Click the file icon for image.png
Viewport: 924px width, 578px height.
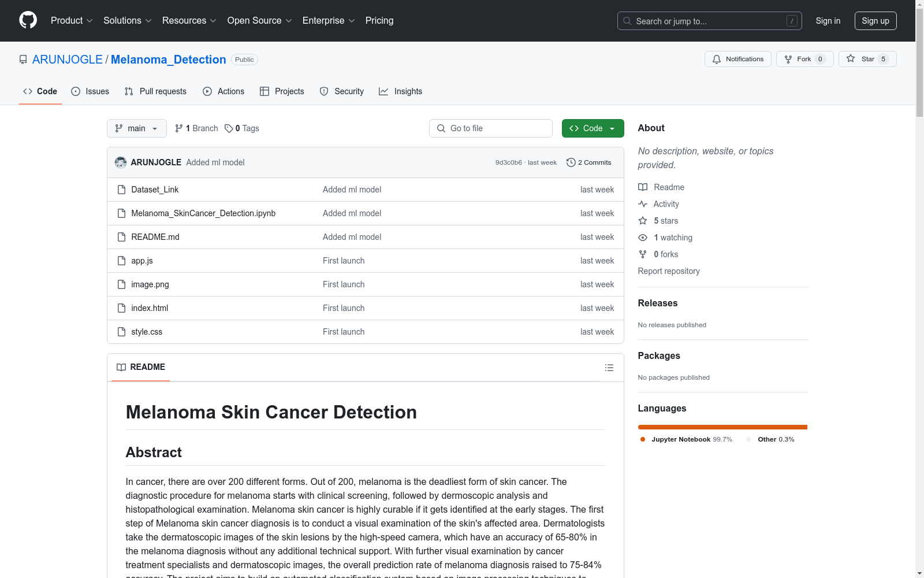tap(121, 284)
